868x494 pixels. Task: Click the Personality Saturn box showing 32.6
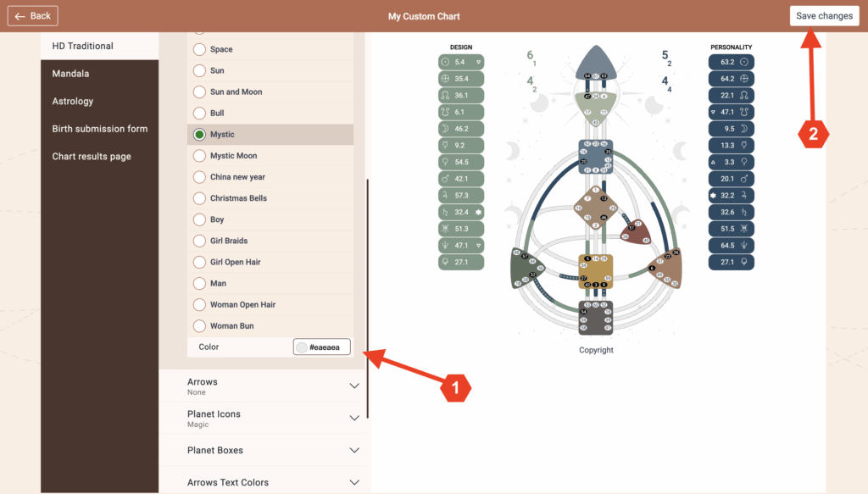[x=731, y=212]
